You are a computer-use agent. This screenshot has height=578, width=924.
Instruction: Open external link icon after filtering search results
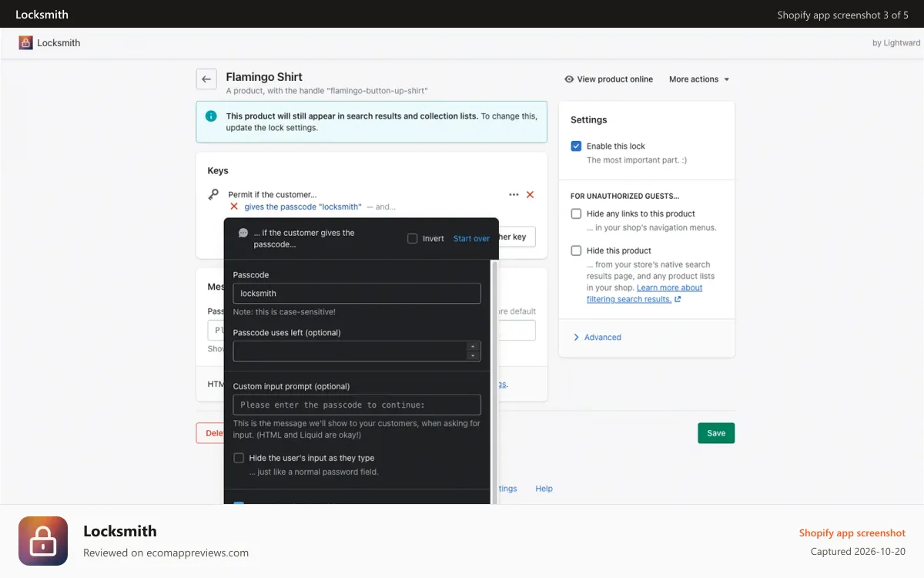(x=678, y=300)
